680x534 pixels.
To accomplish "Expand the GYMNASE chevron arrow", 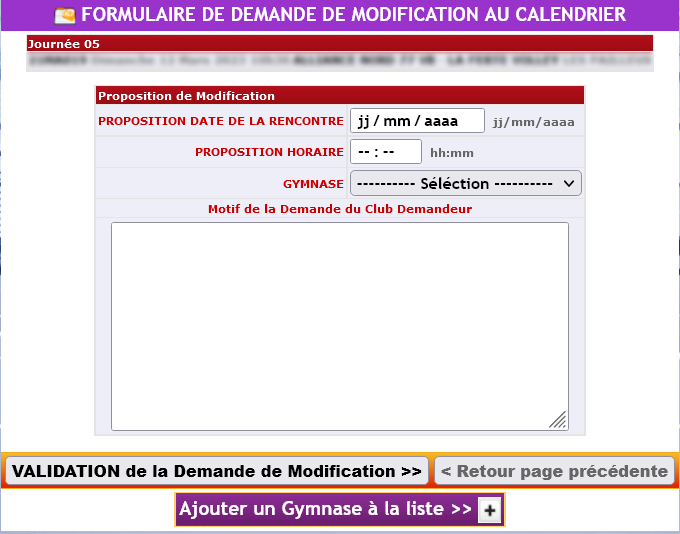I will click(x=569, y=184).
